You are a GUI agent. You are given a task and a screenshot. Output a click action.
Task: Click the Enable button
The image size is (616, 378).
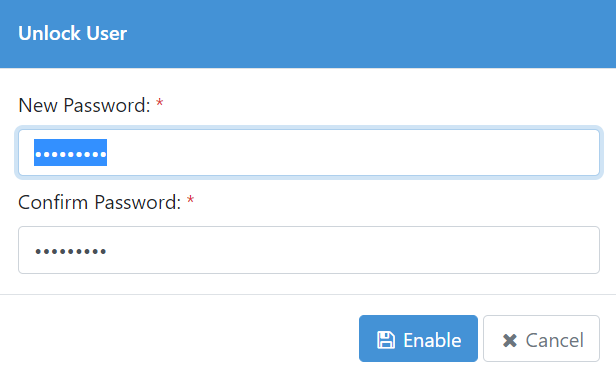pyautogui.click(x=418, y=338)
